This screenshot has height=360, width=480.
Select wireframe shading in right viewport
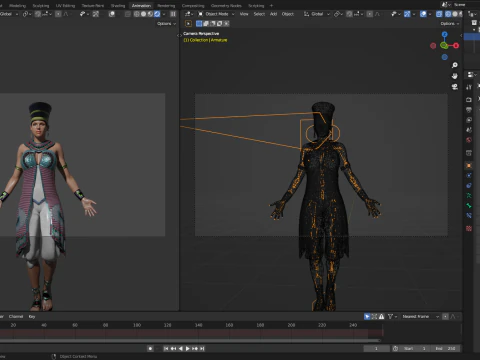448,14
